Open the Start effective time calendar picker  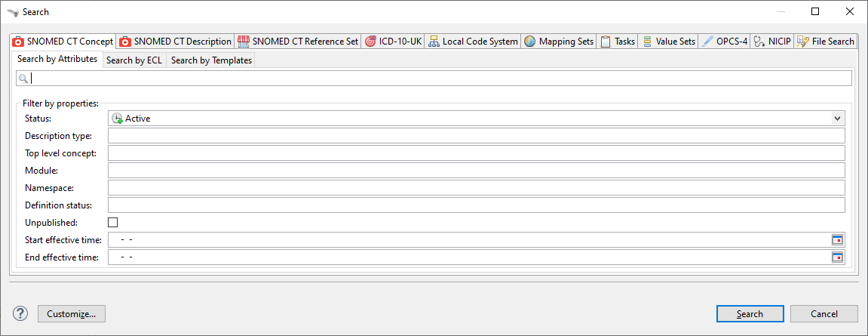(837, 240)
